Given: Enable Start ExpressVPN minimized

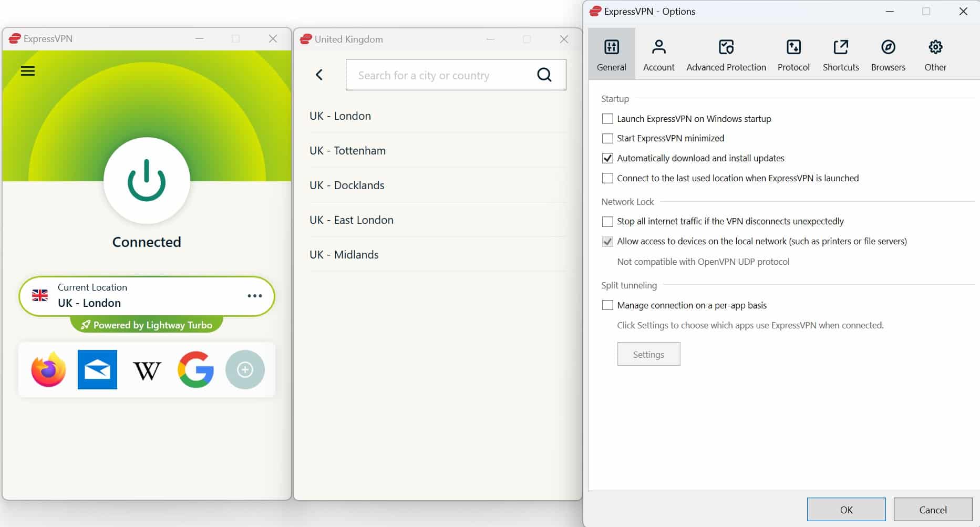Looking at the screenshot, I should pyautogui.click(x=607, y=138).
